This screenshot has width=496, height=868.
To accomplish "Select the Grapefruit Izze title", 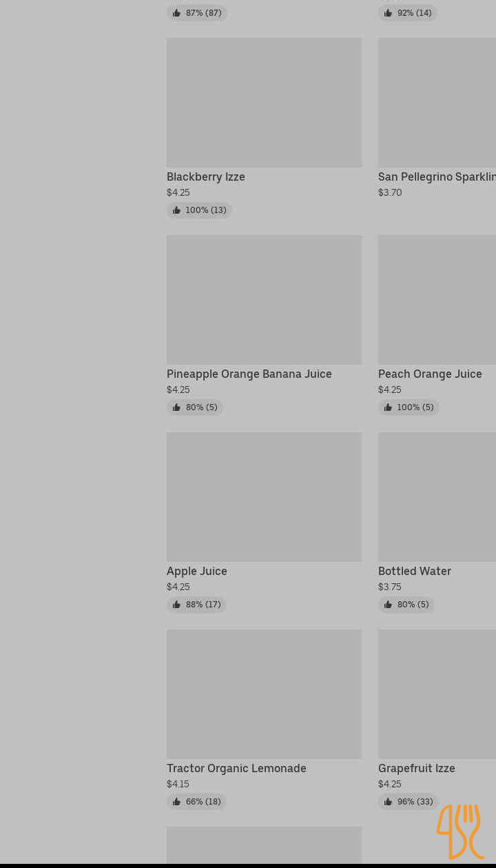I will click(417, 769).
